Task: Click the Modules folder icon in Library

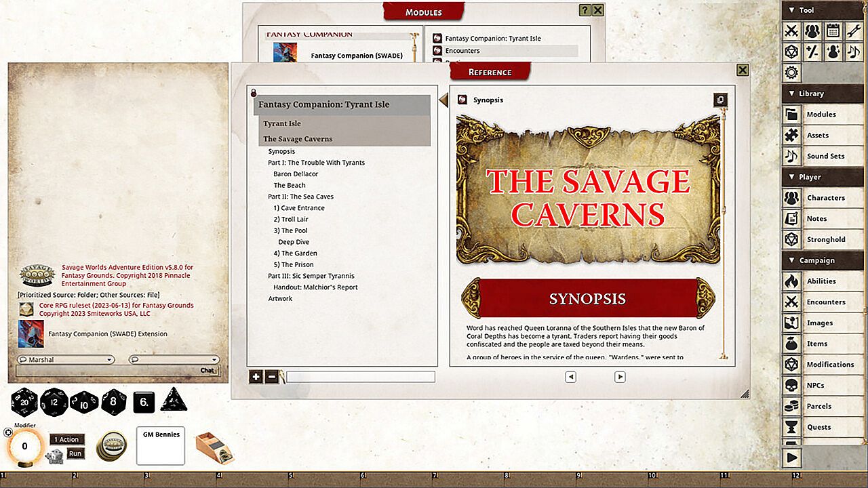Action: click(791, 115)
